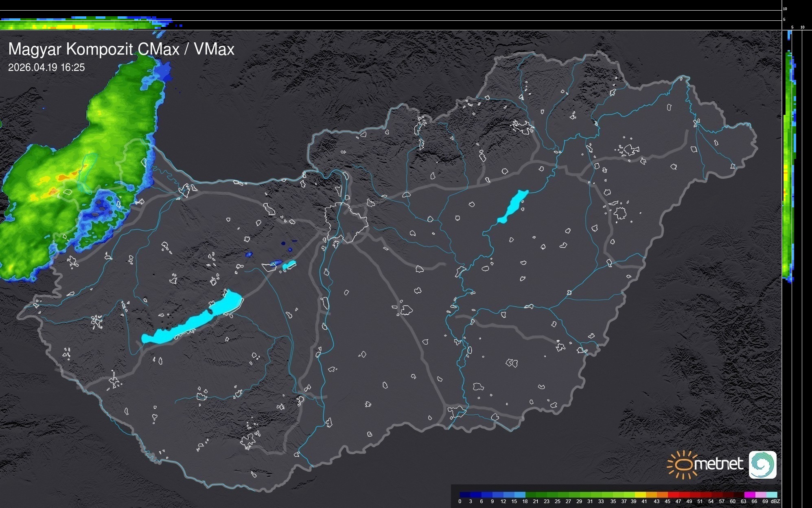812x508 pixels.
Task: Click the magenta 63 dBZ legend swatch
Action: [x=749, y=495]
